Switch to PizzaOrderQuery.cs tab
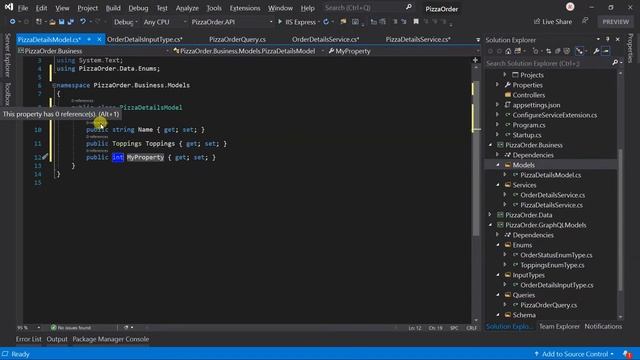 pyautogui.click(x=237, y=39)
